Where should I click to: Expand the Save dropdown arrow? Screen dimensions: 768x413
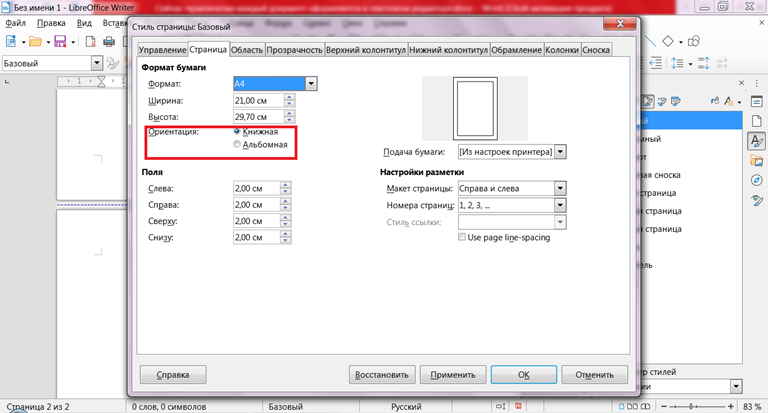coord(73,42)
